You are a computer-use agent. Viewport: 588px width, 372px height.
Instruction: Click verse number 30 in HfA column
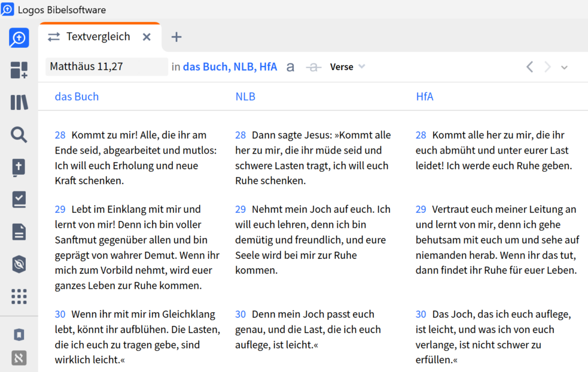[421, 314]
